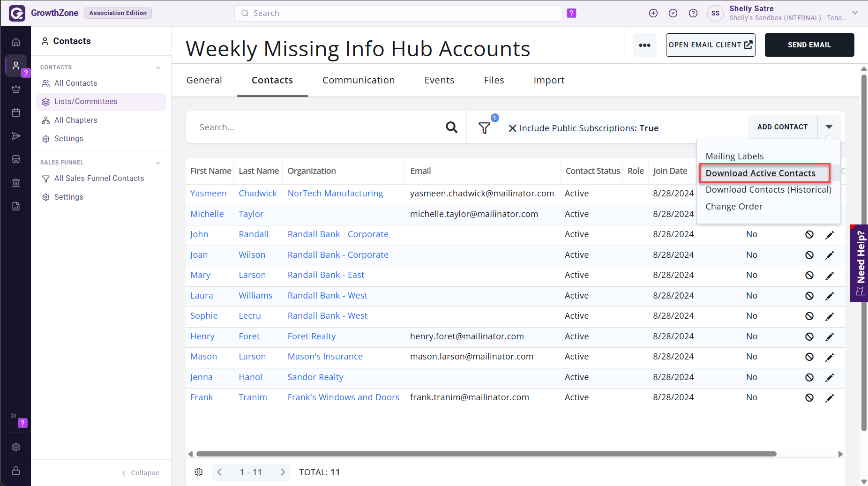Open the Memberships crown icon in left rail
This screenshot has height=486, width=868.
pos(16,89)
